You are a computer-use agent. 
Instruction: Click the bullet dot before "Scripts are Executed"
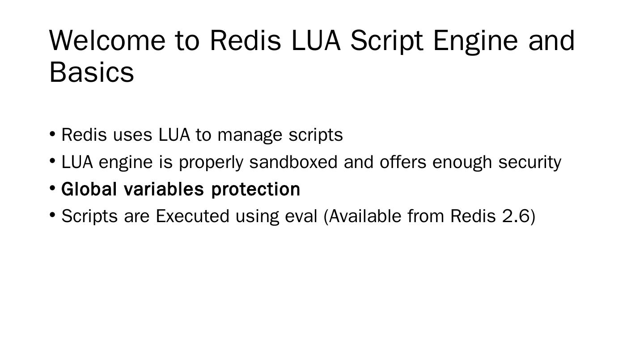point(52,215)
